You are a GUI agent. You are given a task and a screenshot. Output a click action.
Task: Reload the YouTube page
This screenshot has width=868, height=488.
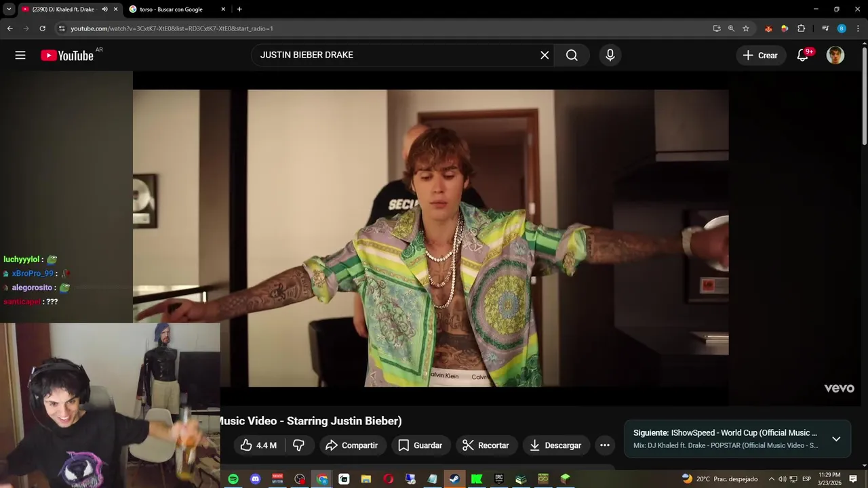tap(42, 28)
